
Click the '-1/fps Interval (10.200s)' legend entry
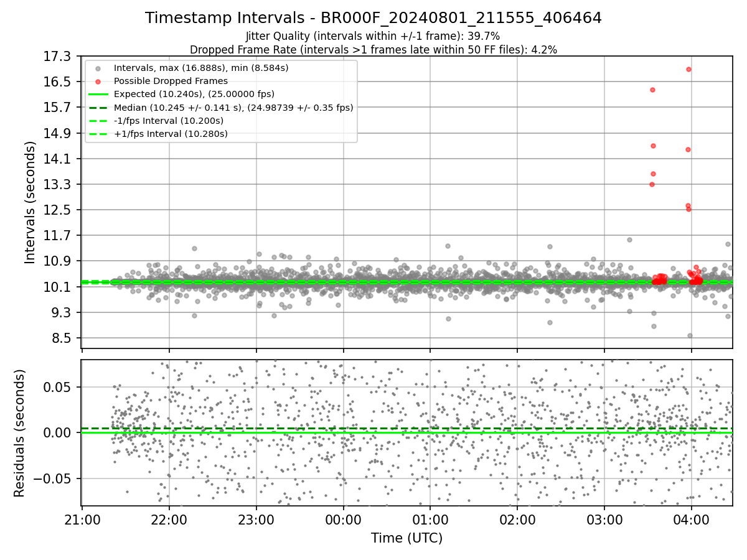[169, 121]
